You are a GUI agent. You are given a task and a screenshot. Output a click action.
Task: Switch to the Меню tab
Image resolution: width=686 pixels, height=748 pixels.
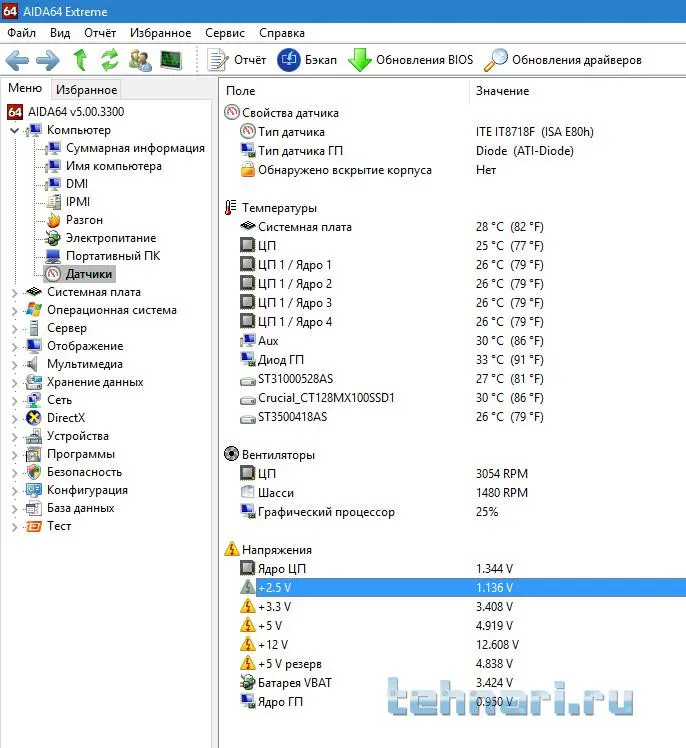(x=25, y=88)
